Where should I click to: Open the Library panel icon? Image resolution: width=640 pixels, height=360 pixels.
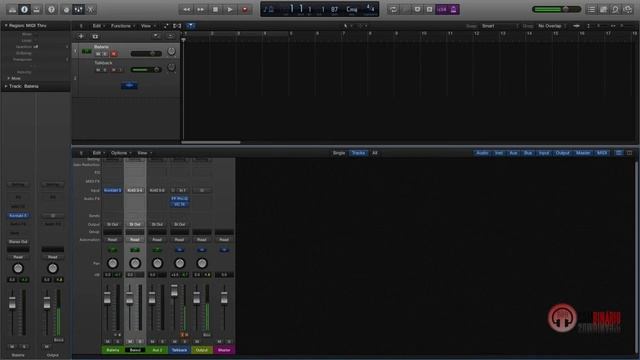click(12, 9)
